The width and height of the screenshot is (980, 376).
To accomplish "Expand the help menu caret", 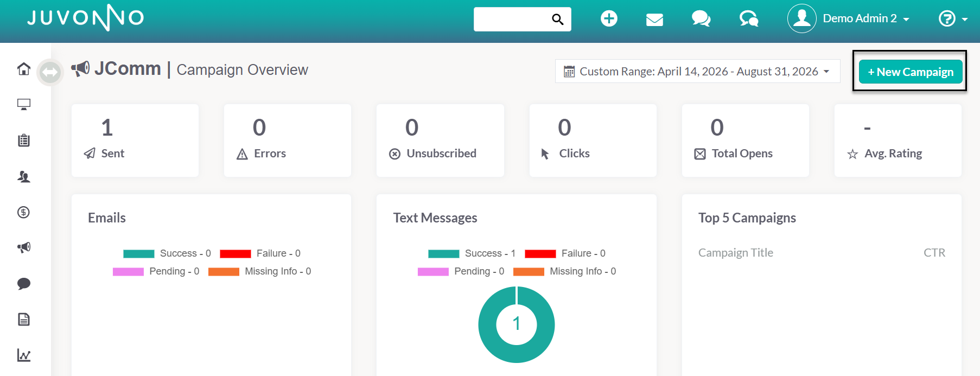I will [x=964, y=20].
